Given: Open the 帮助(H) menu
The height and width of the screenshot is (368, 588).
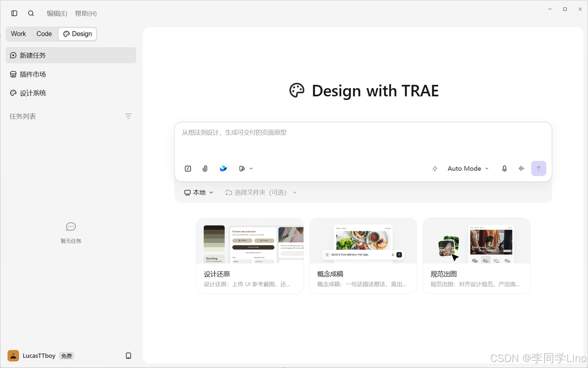Looking at the screenshot, I should (x=86, y=13).
